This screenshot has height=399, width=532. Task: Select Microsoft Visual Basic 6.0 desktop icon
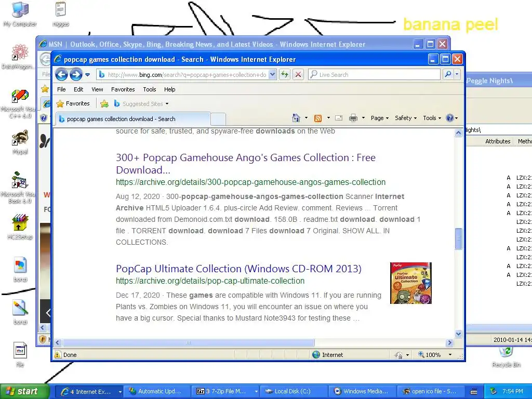pos(19,187)
